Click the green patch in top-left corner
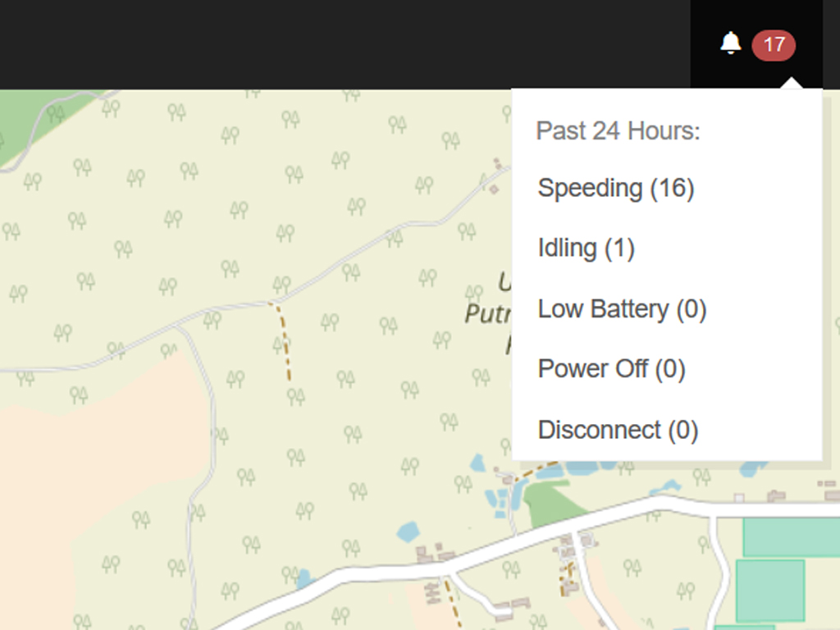This screenshot has height=630, width=840. pyautogui.click(x=21, y=123)
